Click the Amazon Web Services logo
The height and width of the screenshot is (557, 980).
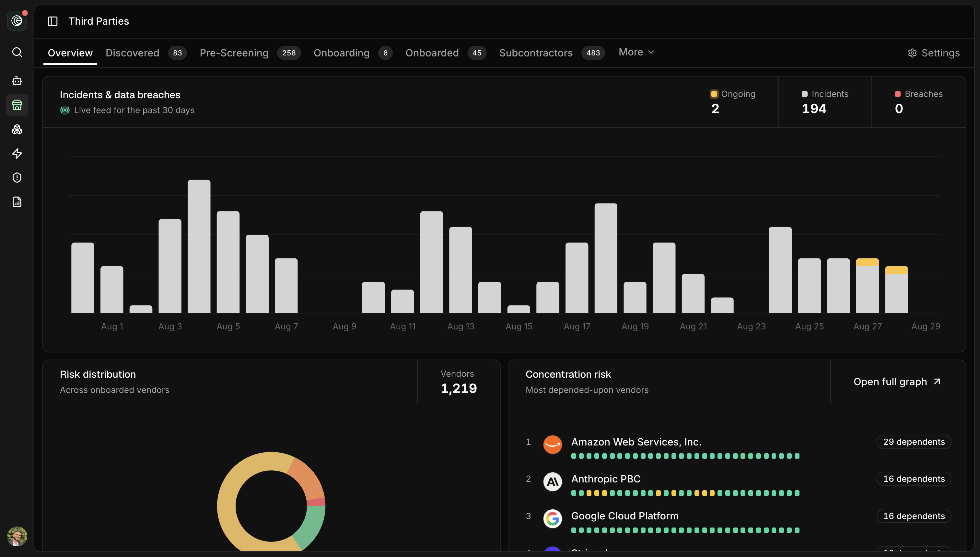pyautogui.click(x=553, y=444)
